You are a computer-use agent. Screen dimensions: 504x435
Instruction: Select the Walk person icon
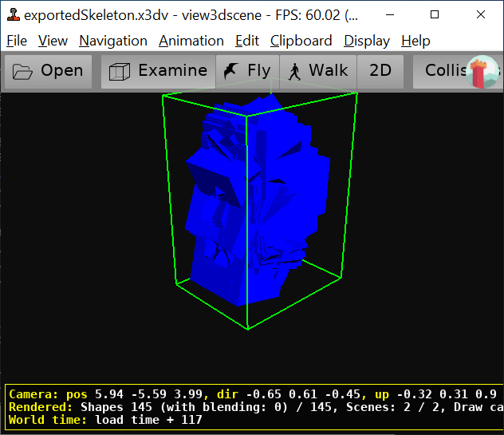coord(294,71)
